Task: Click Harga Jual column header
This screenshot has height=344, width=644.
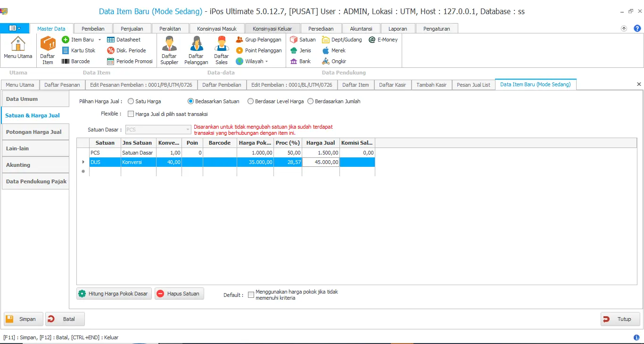Action: click(321, 143)
